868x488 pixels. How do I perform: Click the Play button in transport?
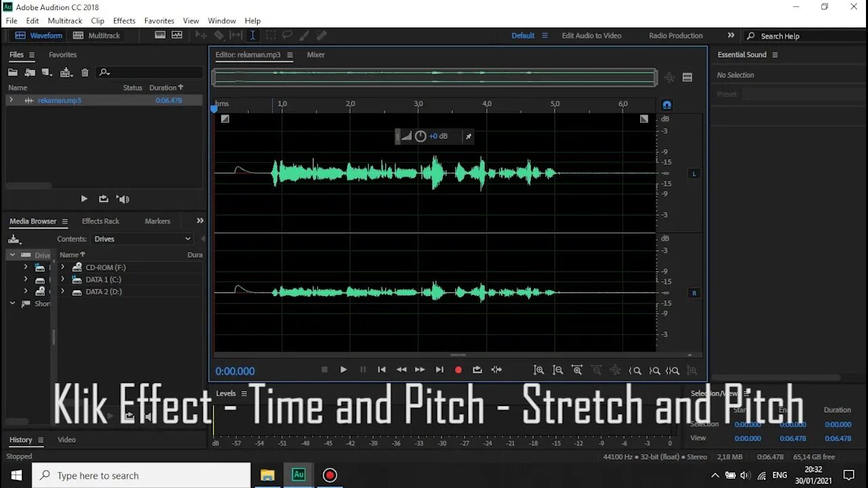(343, 370)
